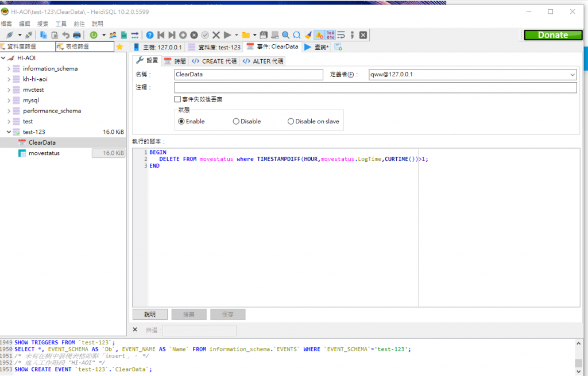The height and width of the screenshot is (376, 588).
Task: Click the binary 100/010 icon
Action: (330, 35)
